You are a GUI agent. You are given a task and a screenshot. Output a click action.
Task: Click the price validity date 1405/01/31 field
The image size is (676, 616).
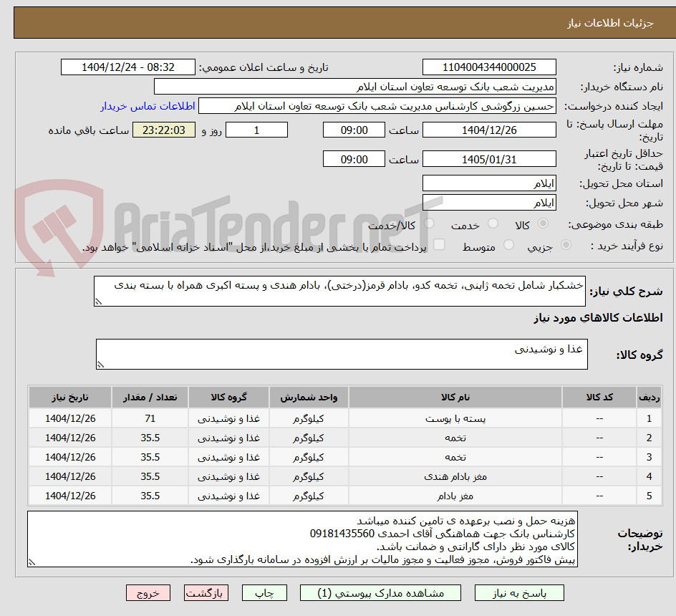click(x=489, y=159)
